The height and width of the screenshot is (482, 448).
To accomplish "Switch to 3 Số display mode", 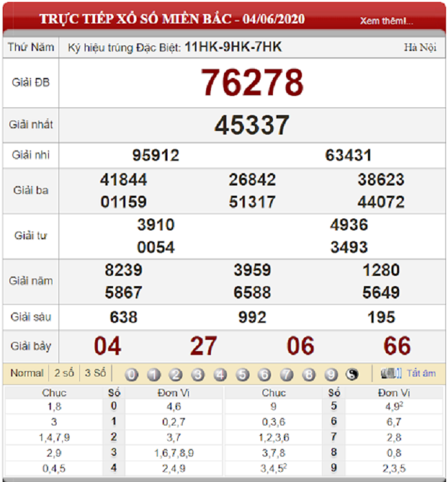I will [x=95, y=373].
